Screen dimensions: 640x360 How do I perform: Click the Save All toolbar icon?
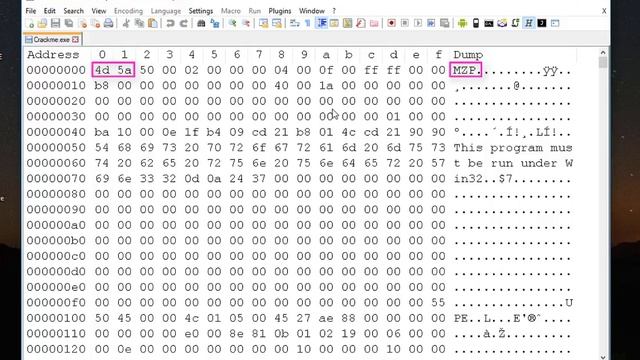[69, 24]
